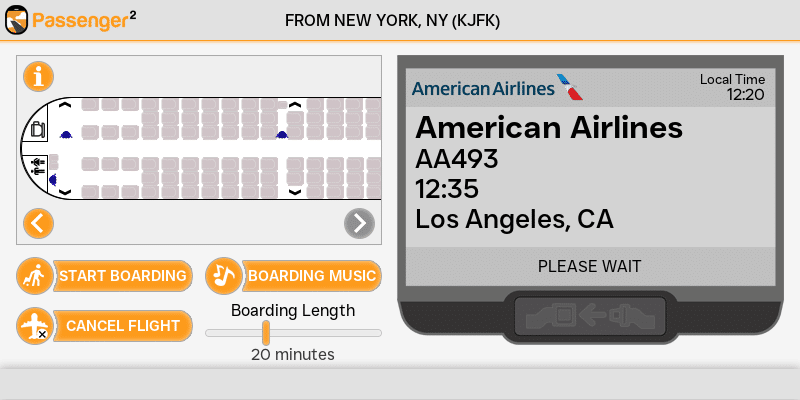Viewport: 800px width, 400px height.
Task: Click the PLEASE WAIT status bar
Action: (589, 266)
